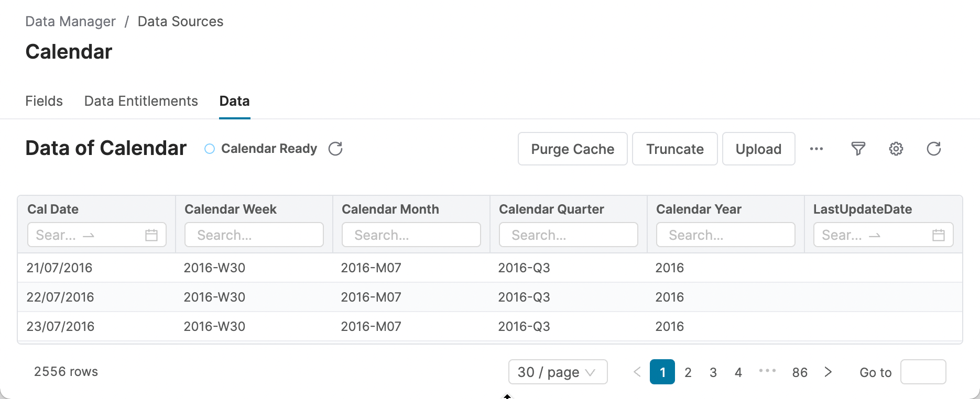This screenshot has height=399, width=980.
Task: Open the Cal Date calendar picker icon
Action: click(x=151, y=235)
